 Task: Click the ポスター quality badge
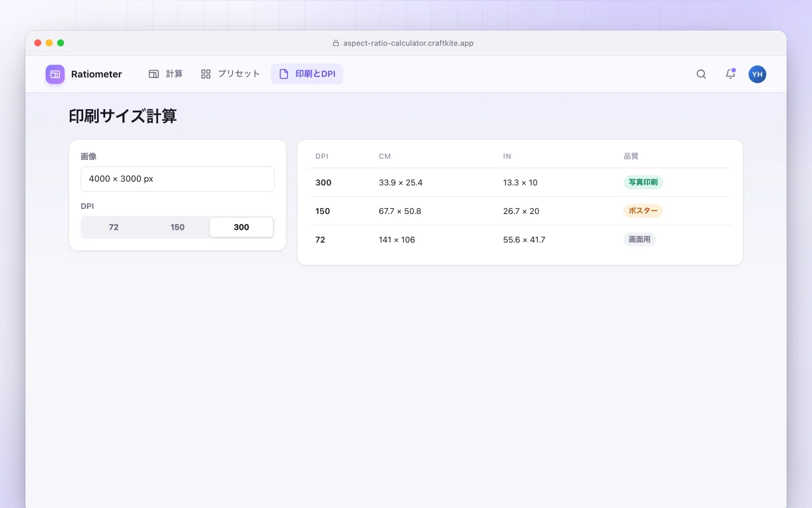(643, 211)
